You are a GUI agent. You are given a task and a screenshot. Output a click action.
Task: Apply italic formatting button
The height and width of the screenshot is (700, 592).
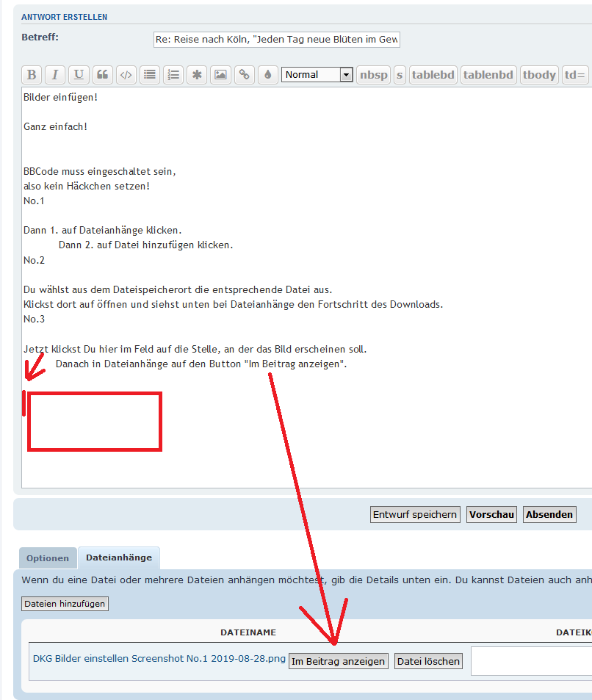[x=55, y=75]
